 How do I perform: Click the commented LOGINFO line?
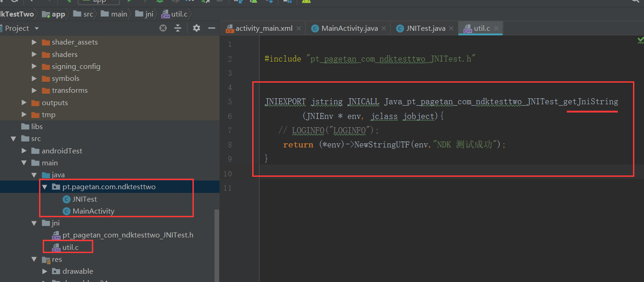[x=329, y=130]
